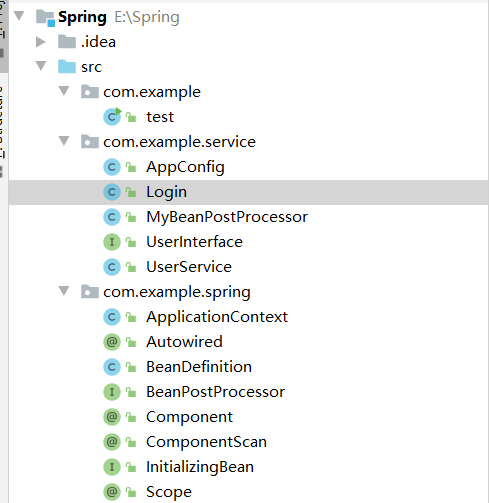This screenshot has height=503, width=489.
Task: Expand the .idea folder
Action: pyautogui.click(x=41, y=42)
